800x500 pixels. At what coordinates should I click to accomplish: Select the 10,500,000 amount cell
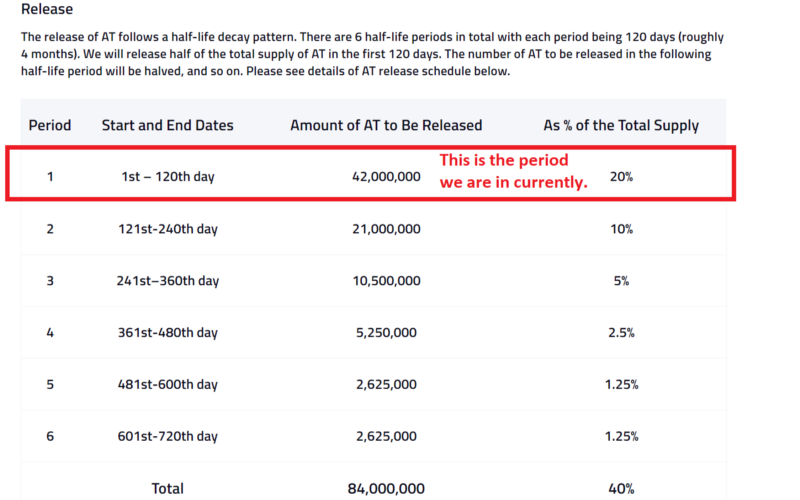point(386,281)
